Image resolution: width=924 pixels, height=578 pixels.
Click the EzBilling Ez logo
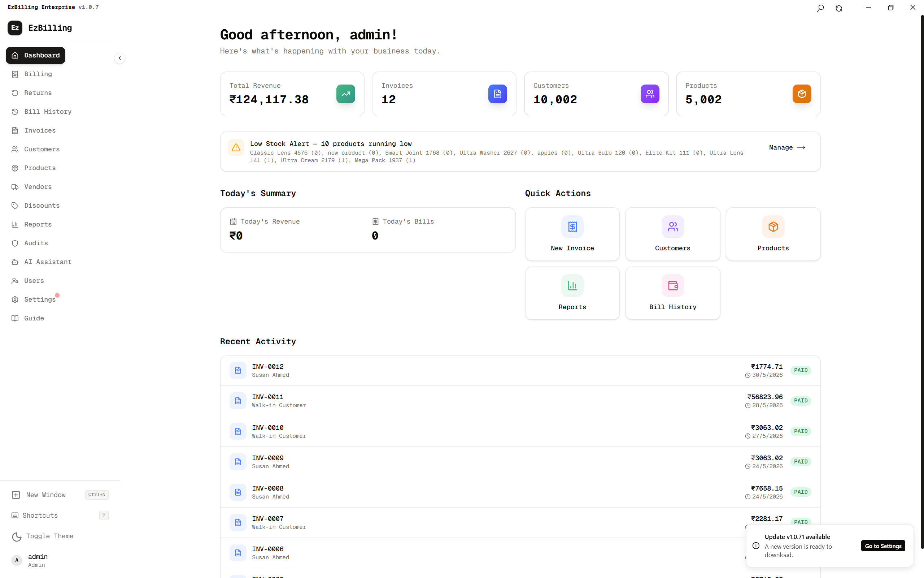tap(15, 28)
